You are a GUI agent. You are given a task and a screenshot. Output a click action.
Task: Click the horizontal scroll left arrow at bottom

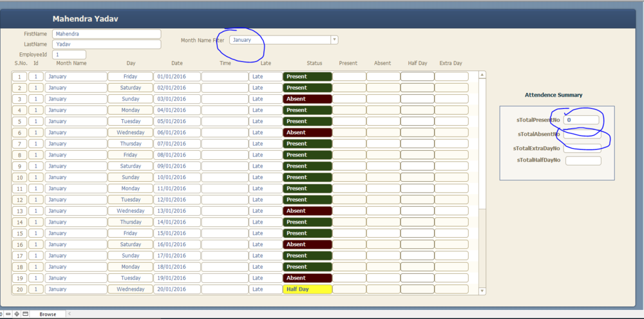(69, 314)
